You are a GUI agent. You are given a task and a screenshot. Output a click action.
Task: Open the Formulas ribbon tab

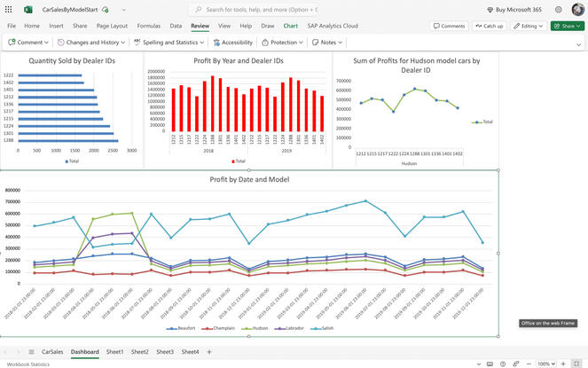click(x=149, y=27)
